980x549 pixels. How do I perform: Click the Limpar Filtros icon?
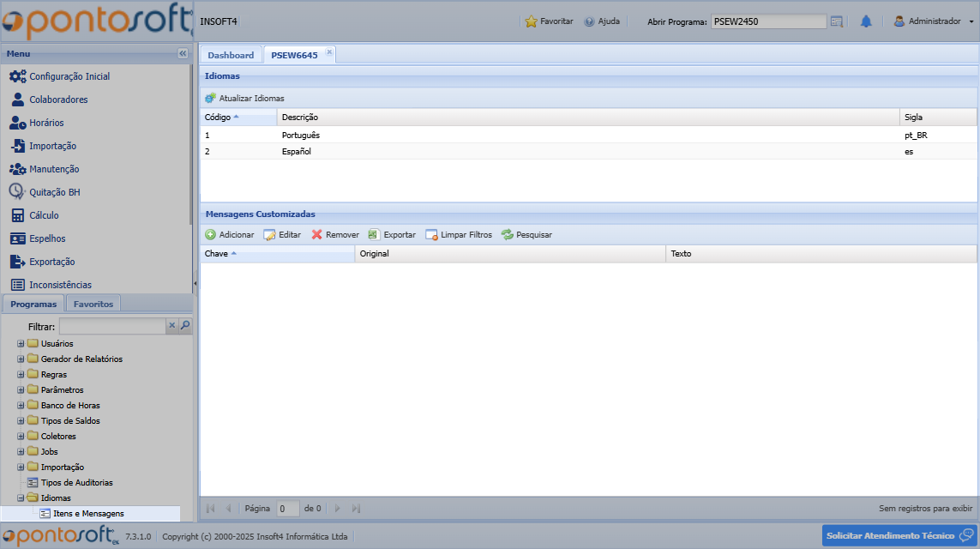pos(431,235)
